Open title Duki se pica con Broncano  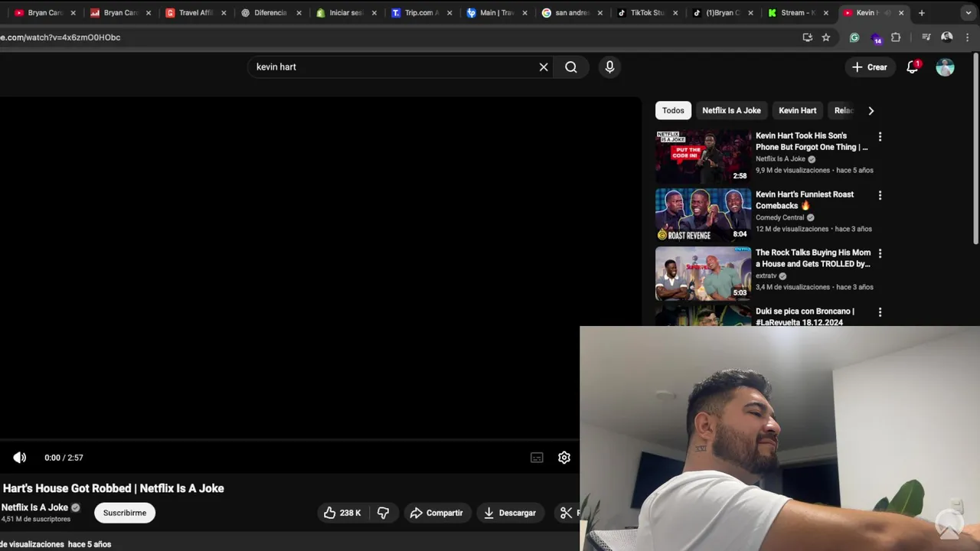[805, 317]
